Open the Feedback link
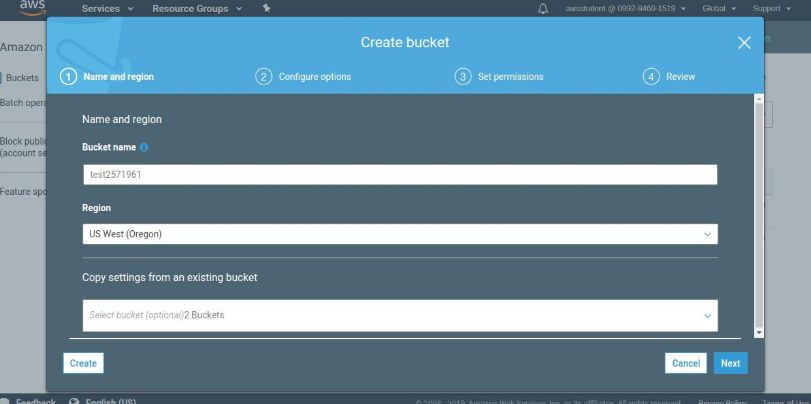The width and height of the screenshot is (811, 404). 35,401
